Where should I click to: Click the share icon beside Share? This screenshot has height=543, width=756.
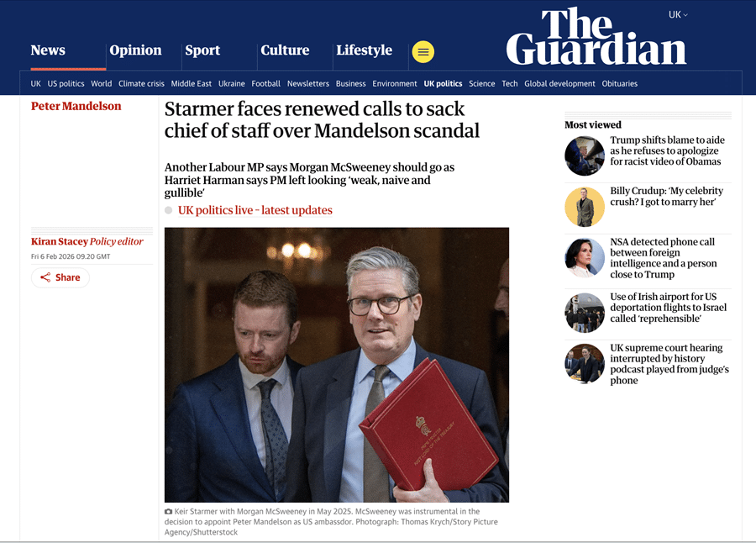click(45, 277)
